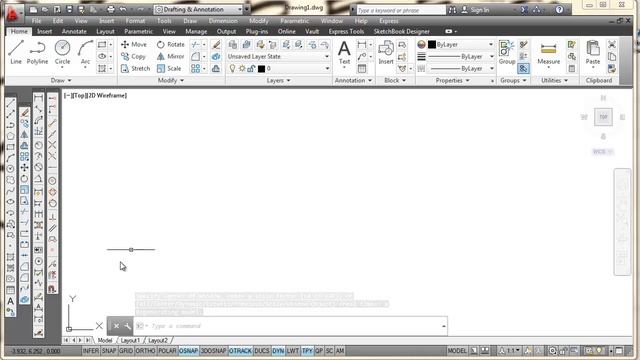Click Sign In link

click(480, 10)
